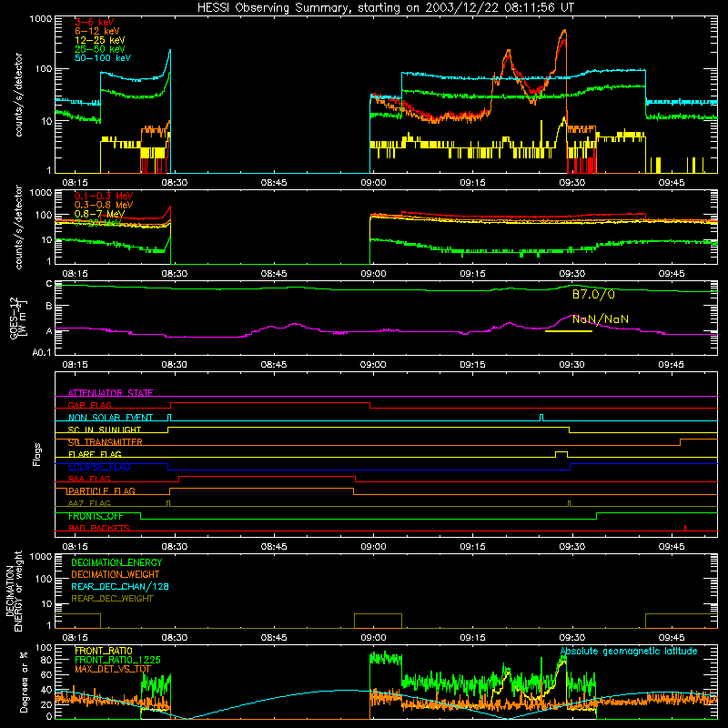Click the DECIMATION_ENERGY legend label

coord(116,562)
